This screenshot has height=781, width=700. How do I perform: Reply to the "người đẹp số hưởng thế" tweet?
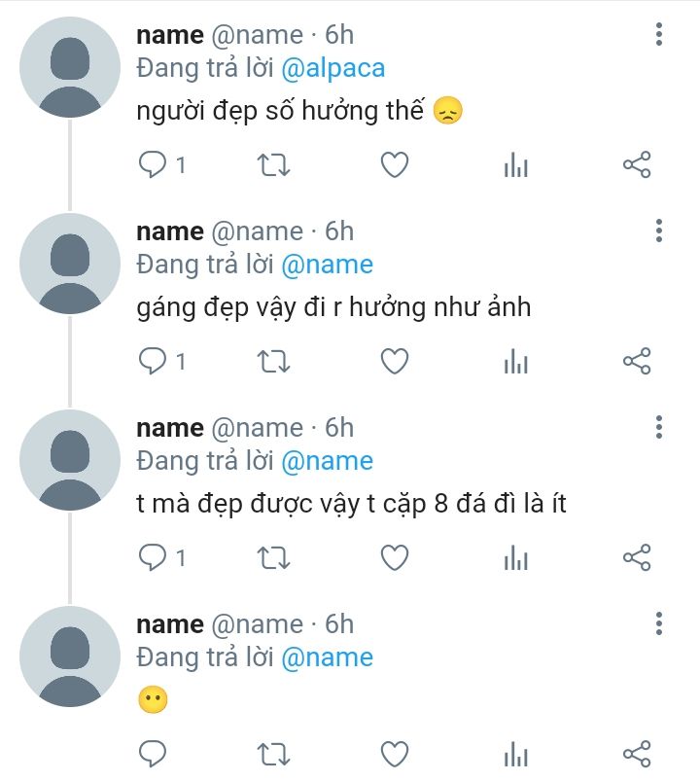pyautogui.click(x=153, y=165)
